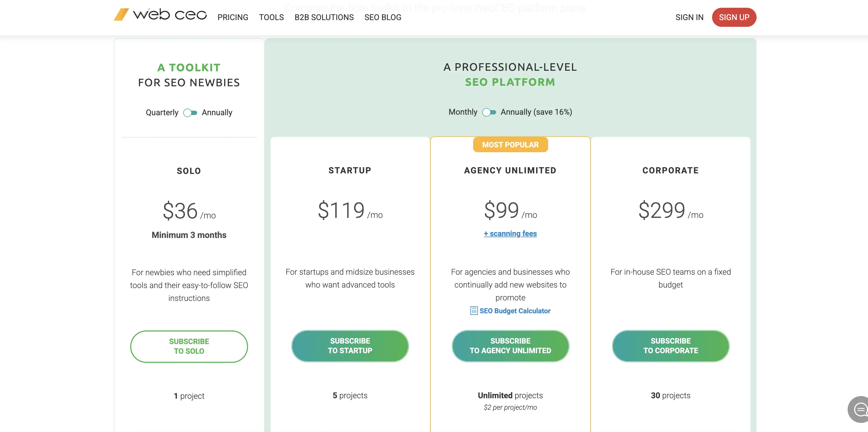Toggle Quarterly to Annually billing switch
The height and width of the screenshot is (432, 868).
(190, 113)
